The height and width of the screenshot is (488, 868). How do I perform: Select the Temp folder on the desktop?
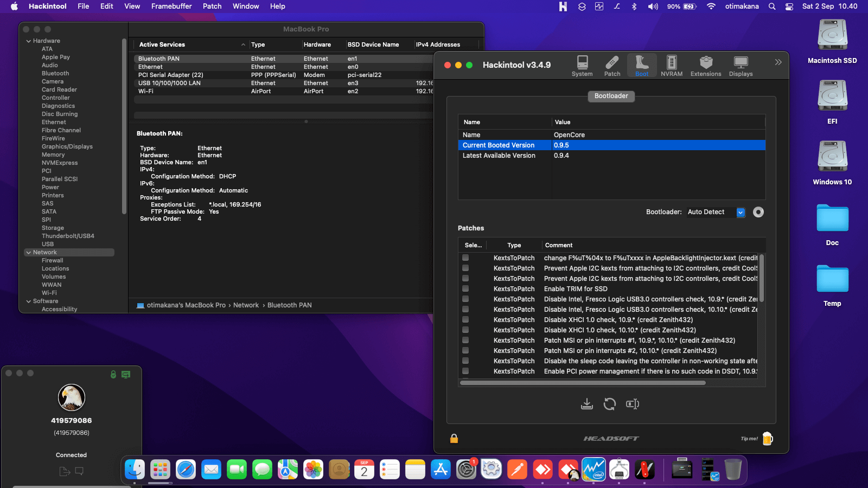[x=832, y=285]
